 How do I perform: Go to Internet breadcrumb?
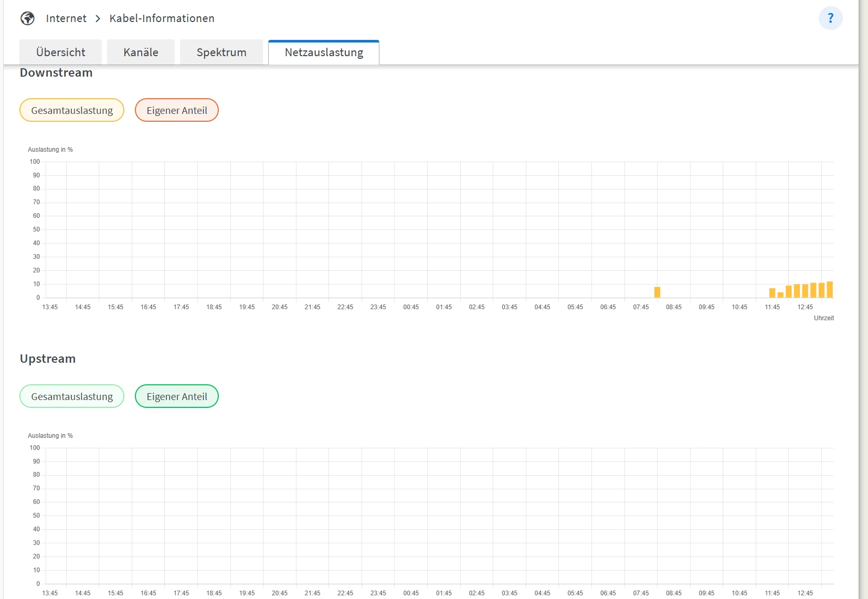point(66,18)
